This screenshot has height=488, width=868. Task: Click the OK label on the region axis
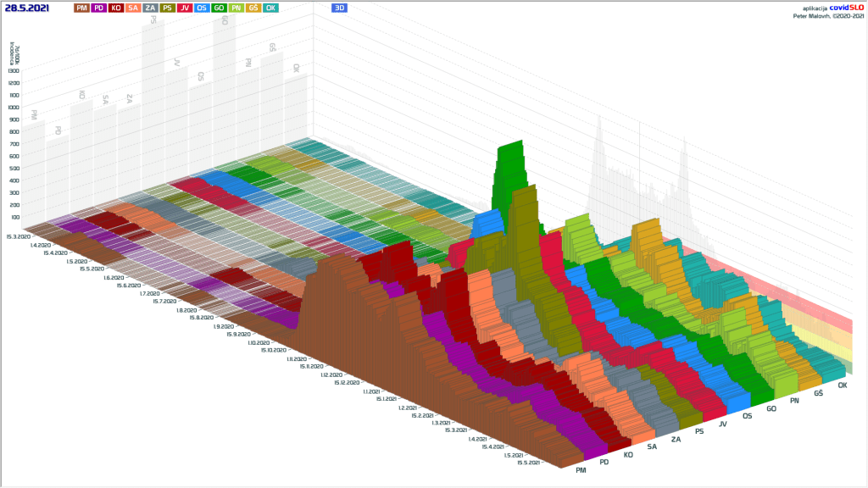(x=843, y=386)
